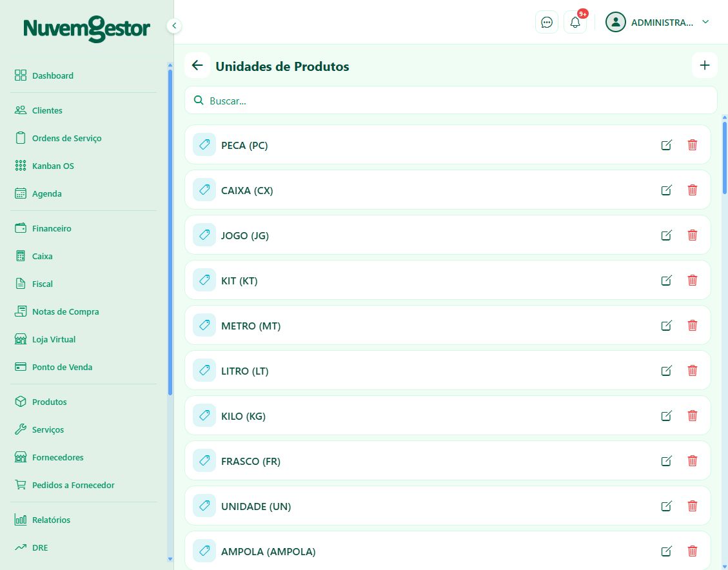Delete the METRO (MT) unit
The height and width of the screenshot is (570, 728).
pos(693,326)
